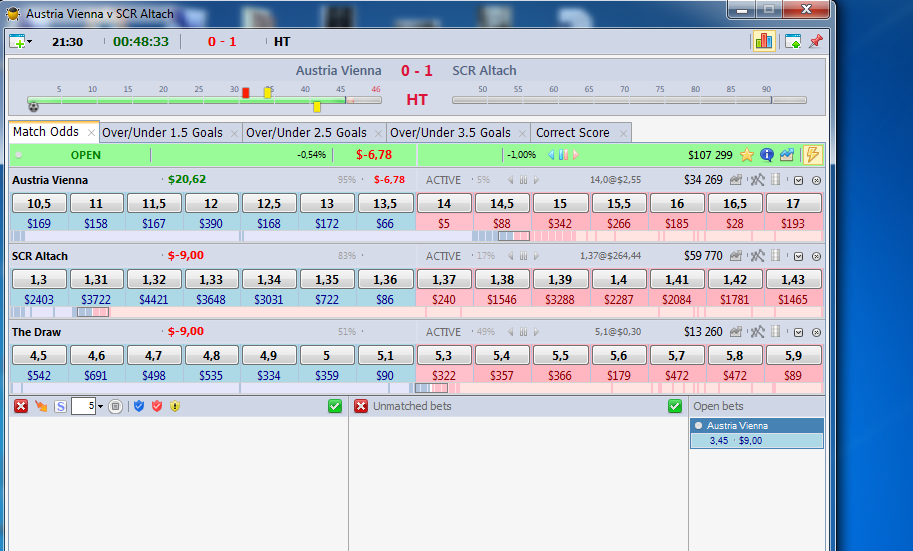Lay Austria Vienna at odds 14
The image size is (913, 551).
tap(444, 203)
